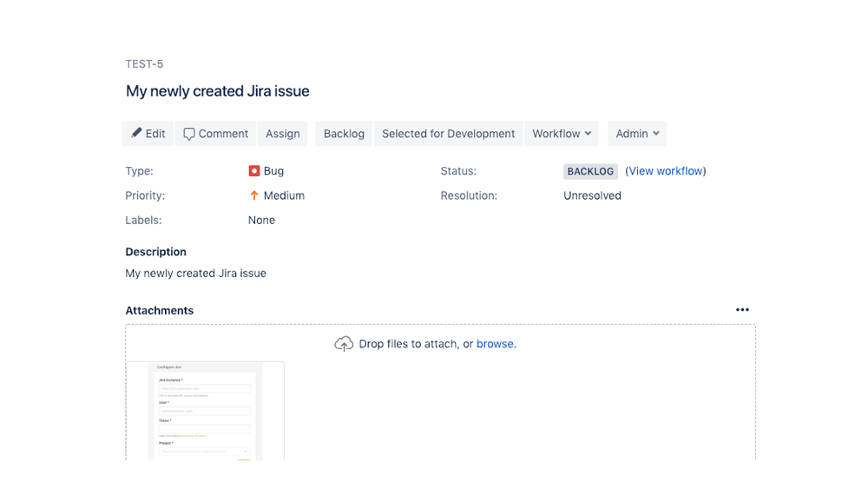This screenshot has width=868, height=483.
Task: Click the Resolution value 'Unresolved'
Action: (x=592, y=195)
